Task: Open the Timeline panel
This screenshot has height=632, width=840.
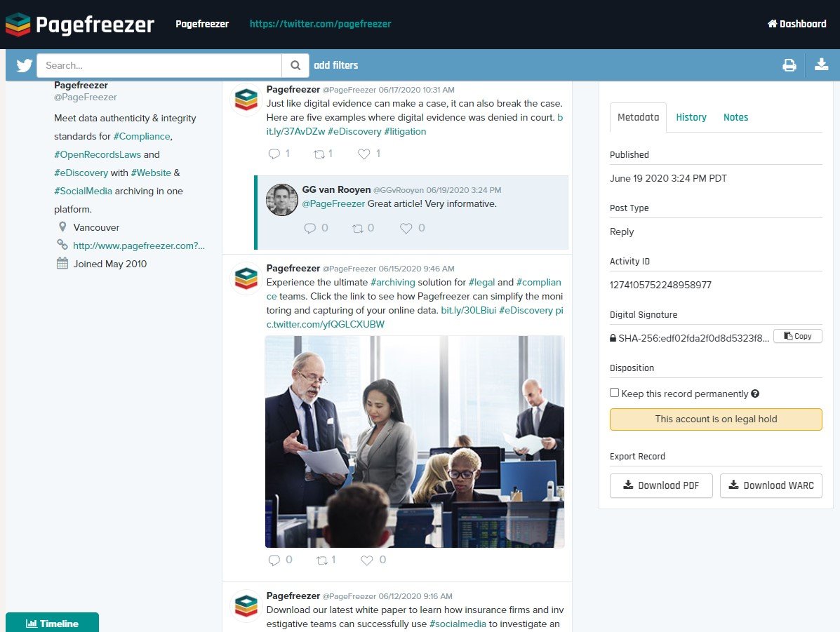Action: (52, 623)
